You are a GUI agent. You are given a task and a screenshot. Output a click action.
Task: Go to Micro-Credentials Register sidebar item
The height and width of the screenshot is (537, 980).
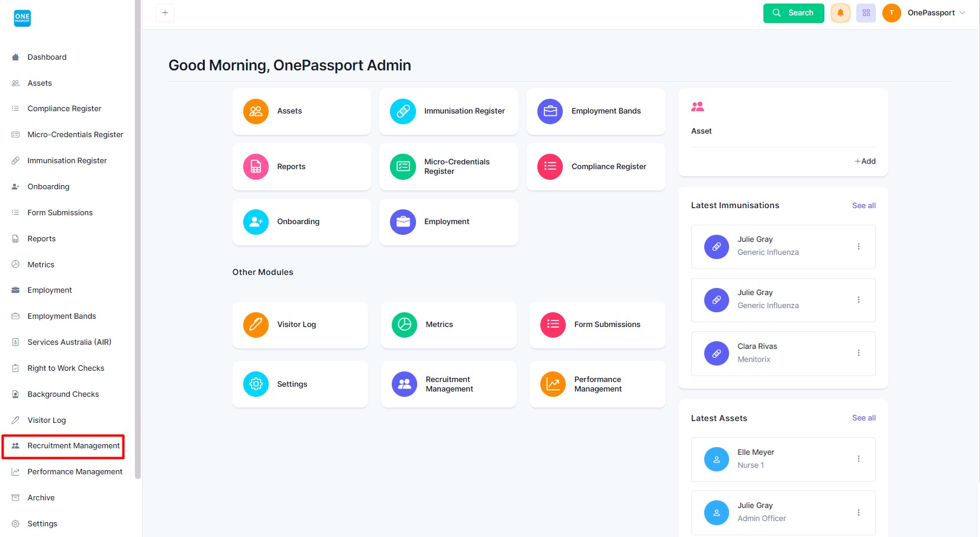tap(75, 135)
